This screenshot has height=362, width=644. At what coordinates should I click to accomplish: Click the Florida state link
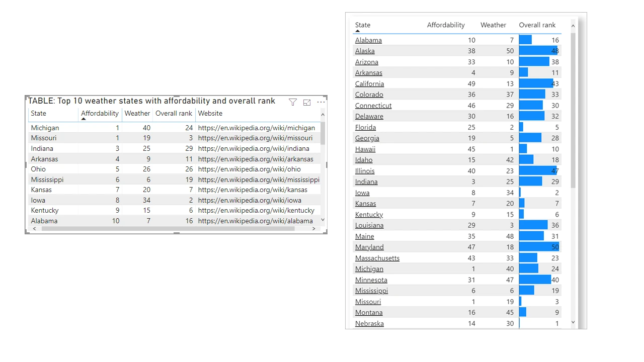pyautogui.click(x=366, y=128)
